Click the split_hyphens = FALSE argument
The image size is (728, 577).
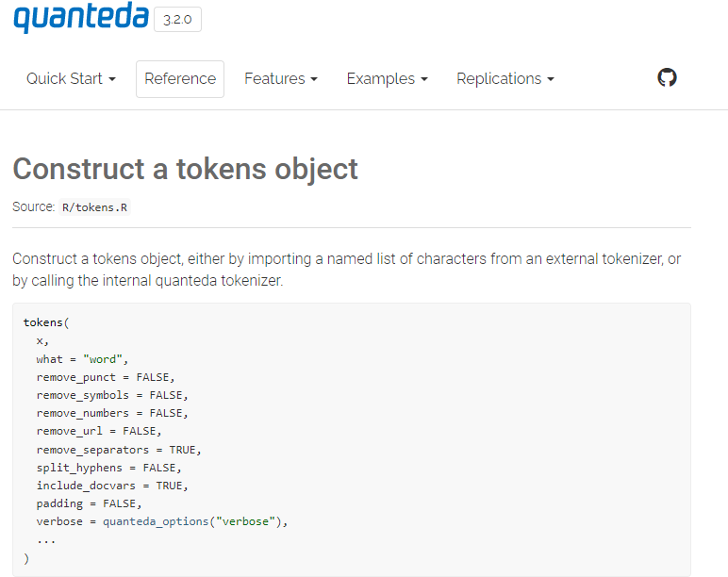[108, 468]
